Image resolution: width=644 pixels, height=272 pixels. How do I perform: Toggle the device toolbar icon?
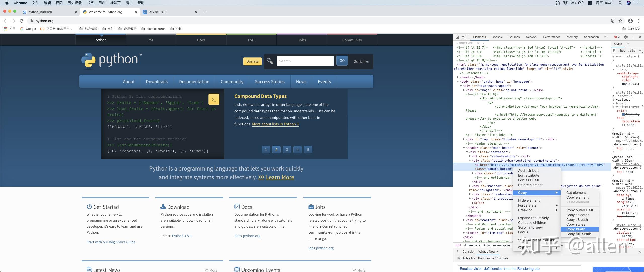[x=464, y=37]
